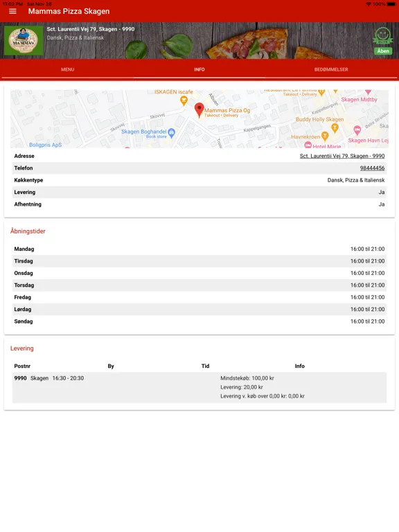Click the Mammas Pizza Skagen title
This screenshot has height=532, width=399.
69,11
